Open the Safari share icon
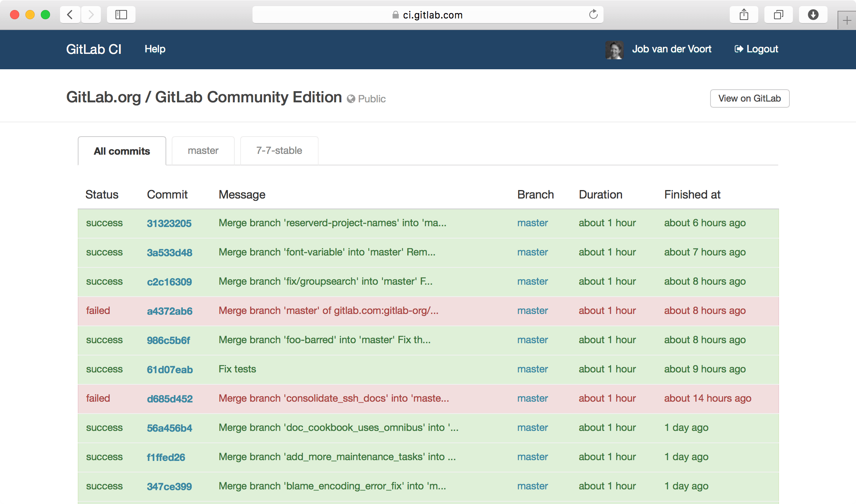856x504 pixels. pos(744,15)
